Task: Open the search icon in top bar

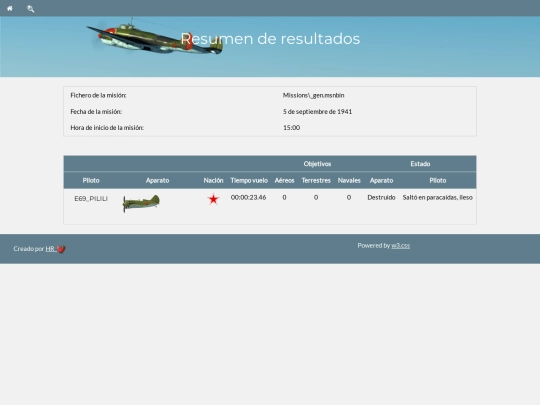Action: (31, 9)
